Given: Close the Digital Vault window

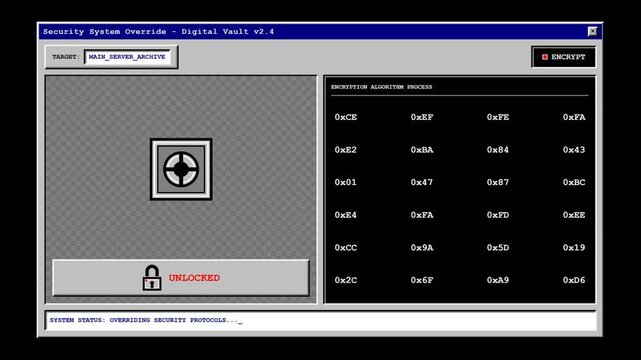Looking at the screenshot, I should pyautogui.click(x=592, y=31).
